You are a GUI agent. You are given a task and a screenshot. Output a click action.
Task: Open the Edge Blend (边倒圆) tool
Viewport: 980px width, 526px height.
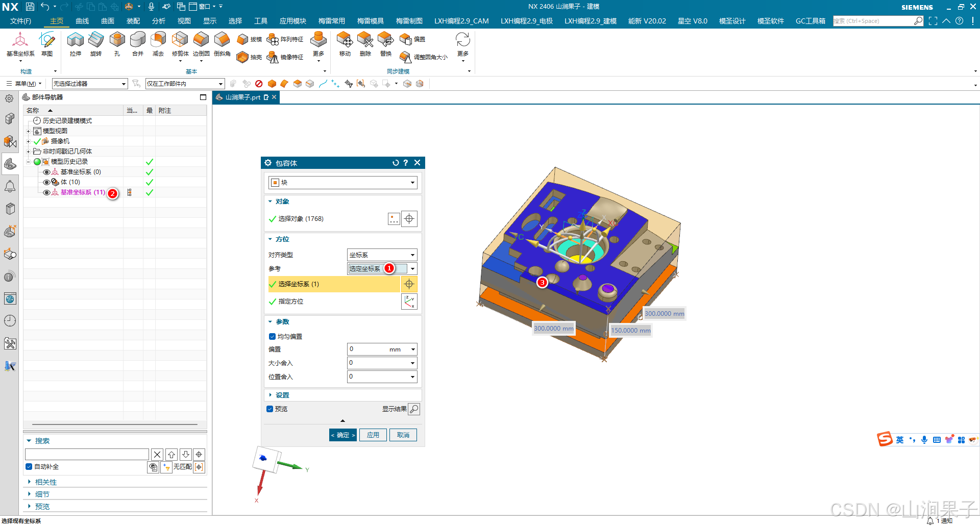pos(201,40)
